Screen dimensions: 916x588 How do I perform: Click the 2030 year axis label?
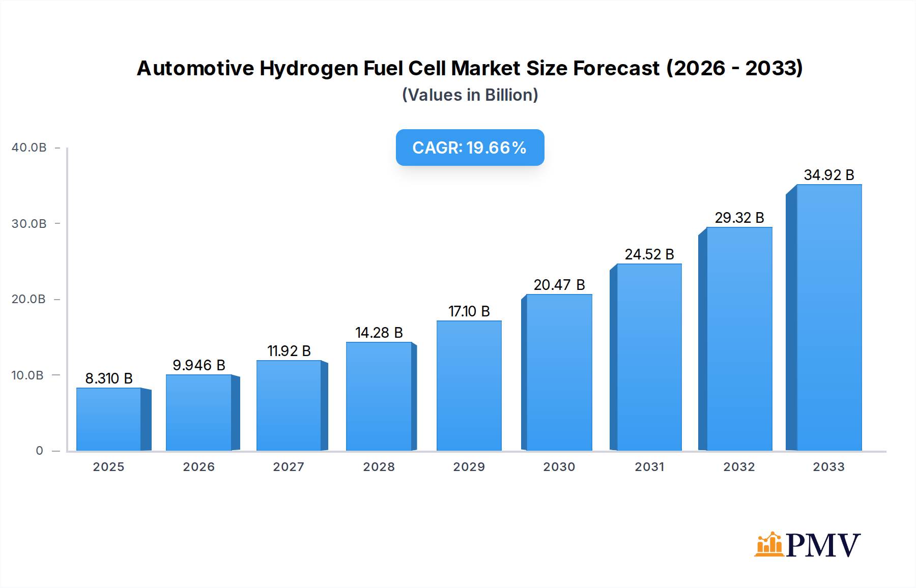[559, 467]
